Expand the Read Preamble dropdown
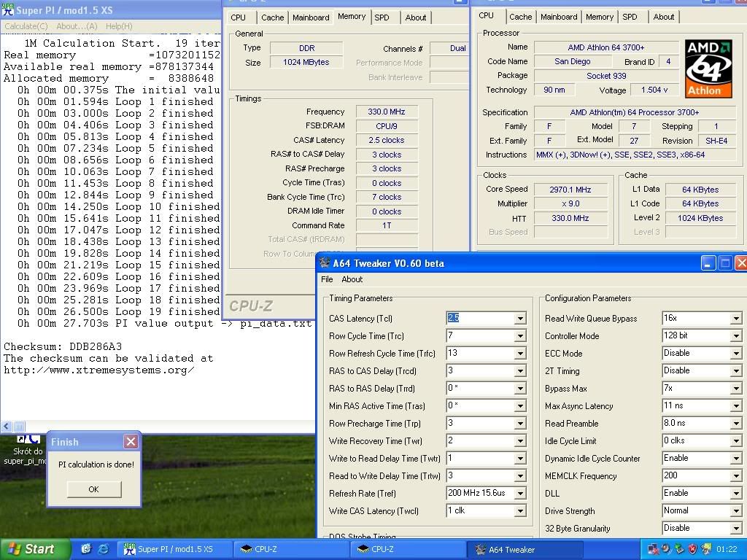 coord(736,424)
